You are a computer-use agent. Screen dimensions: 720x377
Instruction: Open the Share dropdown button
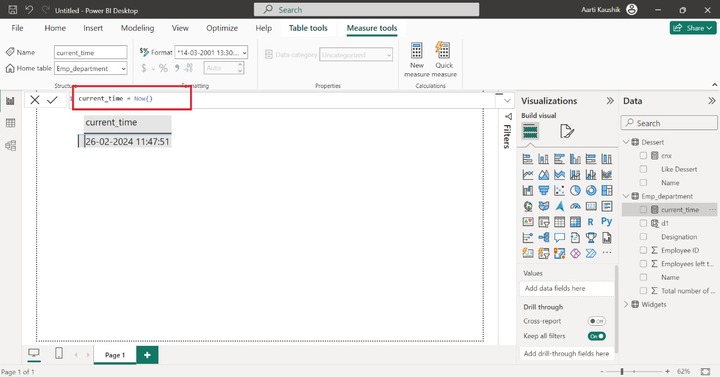click(x=693, y=28)
